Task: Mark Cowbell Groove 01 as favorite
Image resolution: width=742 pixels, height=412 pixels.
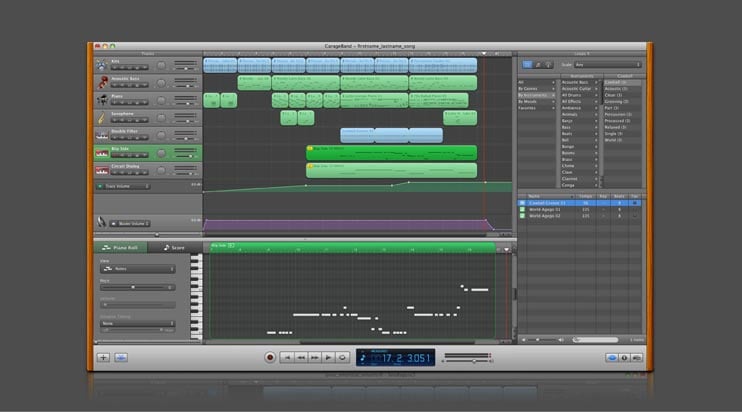Action: (x=635, y=203)
